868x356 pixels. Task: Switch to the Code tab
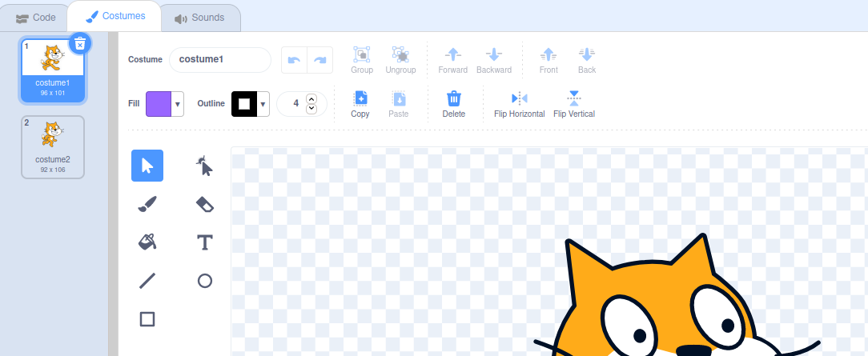pyautogui.click(x=36, y=18)
